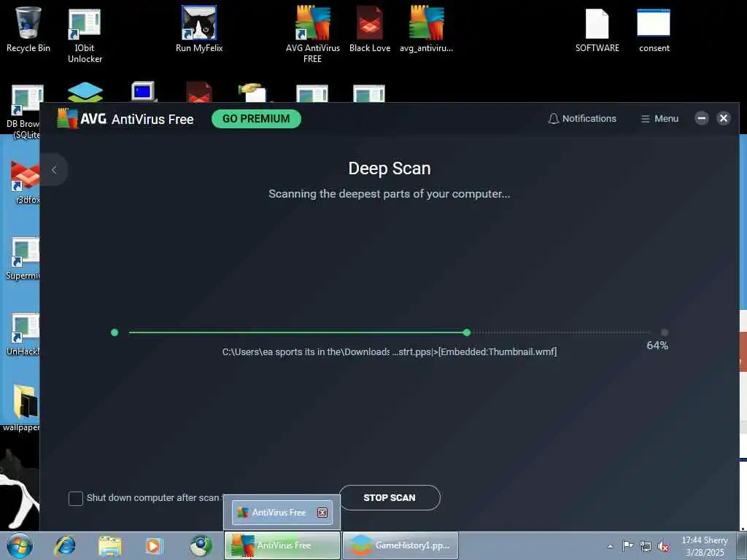Screen dimensions: 747x560
Task: Open Run MyFelix desktop shortcut
Action: 199,29
